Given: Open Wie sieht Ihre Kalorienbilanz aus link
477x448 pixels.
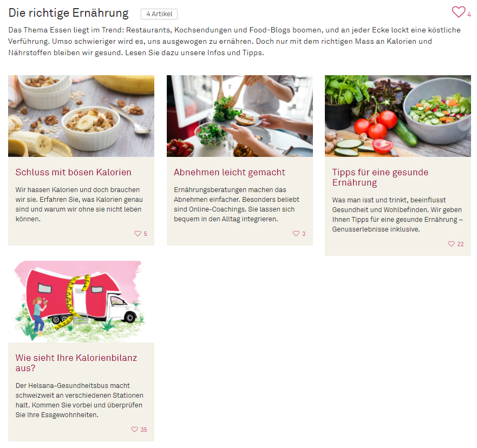Looking at the screenshot, I should coord(76,363).
